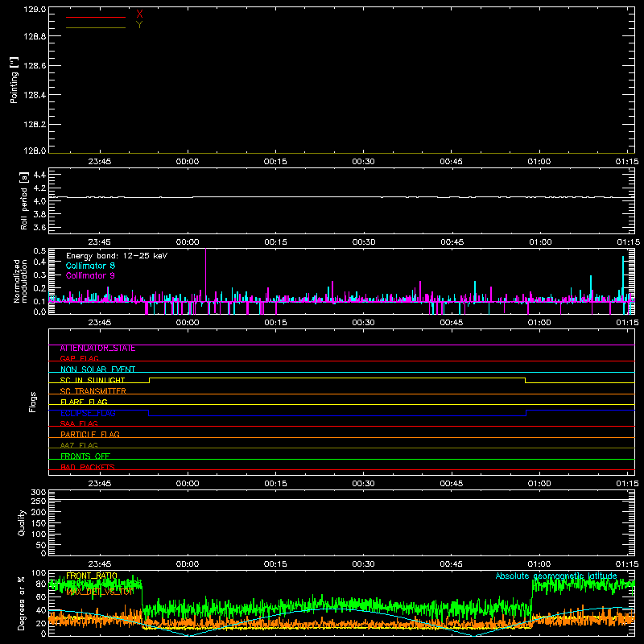Click the Roll period axis title
644x644 pixels.
(x=24, y=200)
